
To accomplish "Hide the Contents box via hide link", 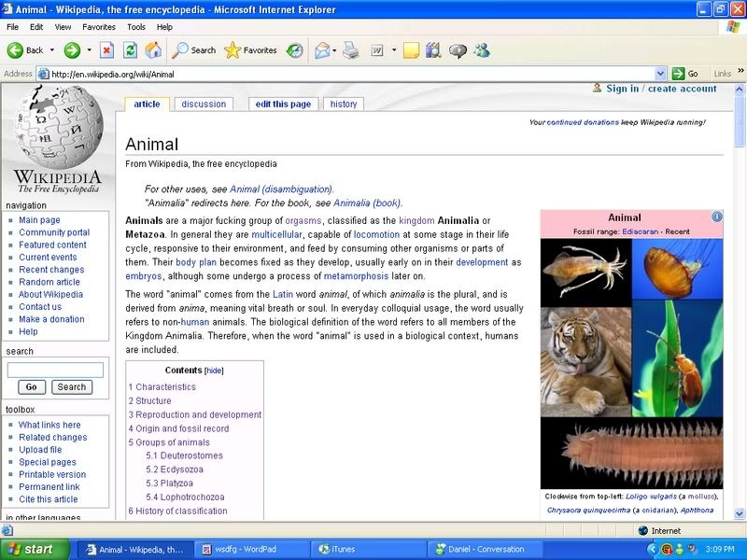I will click(x=216, y=371).
